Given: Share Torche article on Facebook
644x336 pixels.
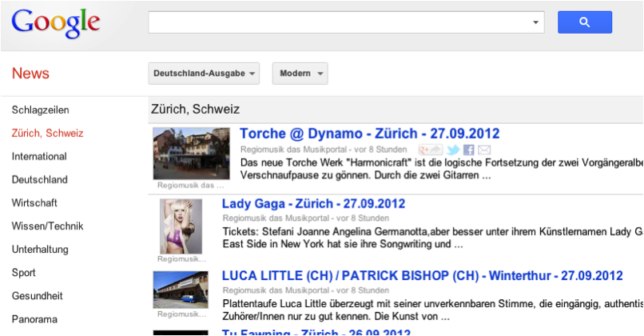Looking at the screenshot, I should click(x=469, y=150).
